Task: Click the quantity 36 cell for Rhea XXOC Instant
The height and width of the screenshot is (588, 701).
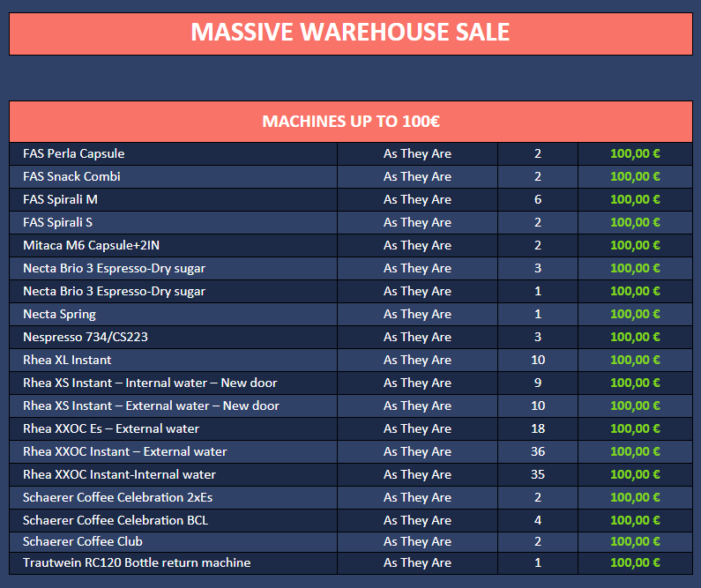Action: tap(538, 451)
